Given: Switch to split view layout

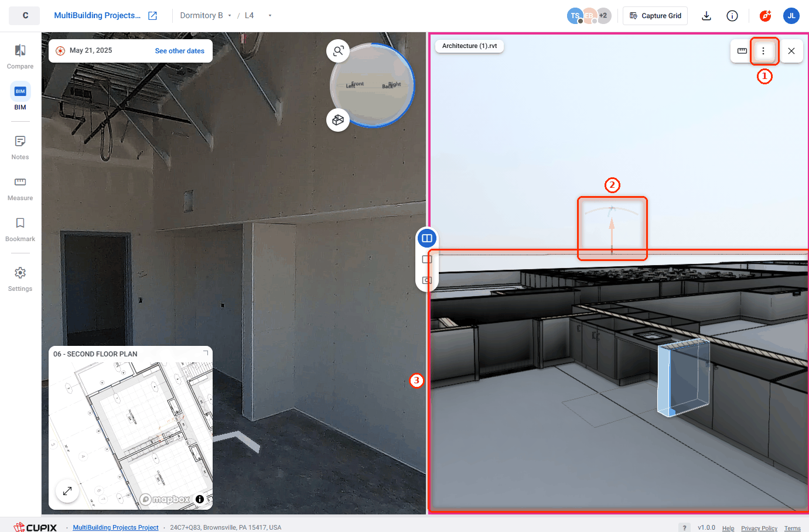Looking at the screenshot, I should point(427,238).
